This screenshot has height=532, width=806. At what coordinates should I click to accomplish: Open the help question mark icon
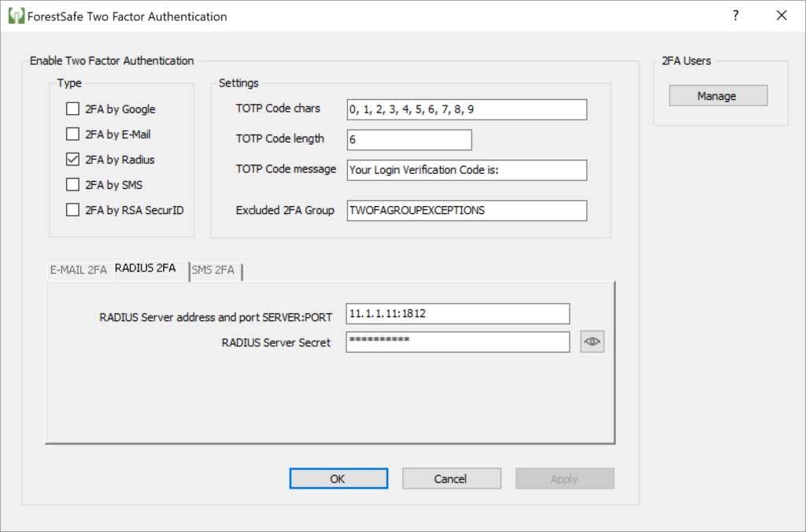tap(735, 16)
